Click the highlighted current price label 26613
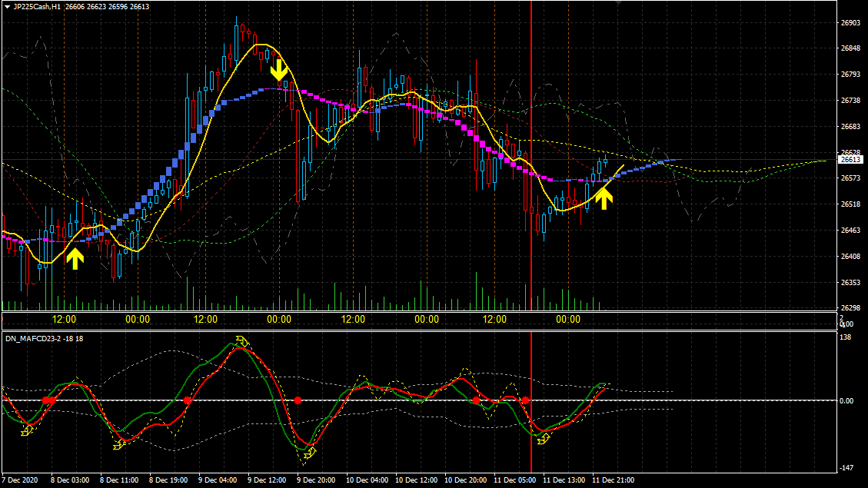The height and width of the screenshot is (488, 868). 850,159
